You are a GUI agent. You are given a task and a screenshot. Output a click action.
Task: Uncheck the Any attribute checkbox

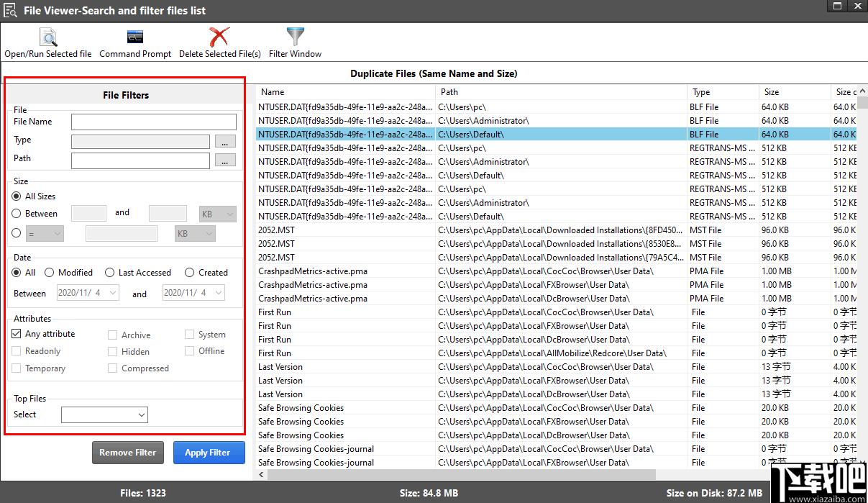click(17, 334)
